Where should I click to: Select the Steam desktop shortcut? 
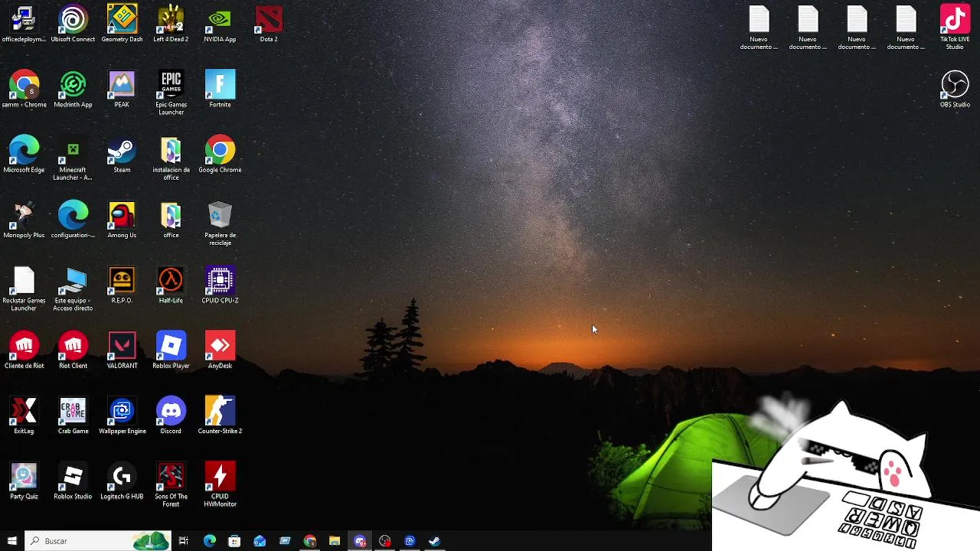point(122,155)
